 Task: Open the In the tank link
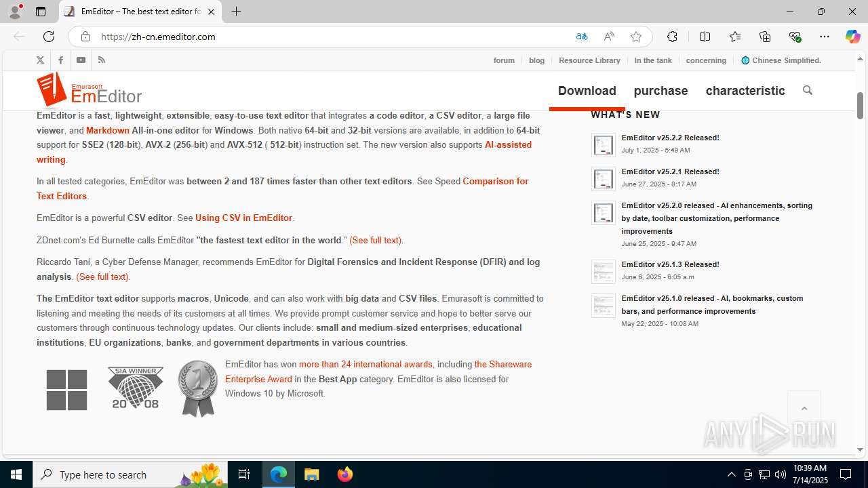653,60
